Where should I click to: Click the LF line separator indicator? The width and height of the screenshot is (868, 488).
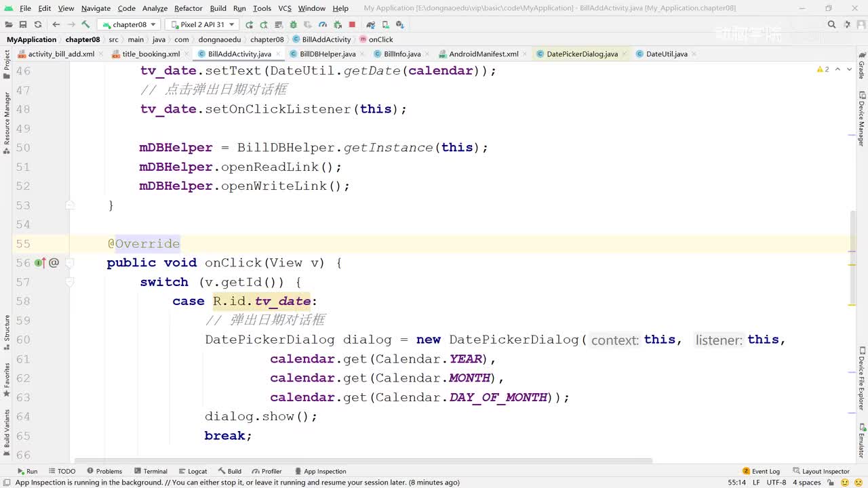tap(756, 483)
